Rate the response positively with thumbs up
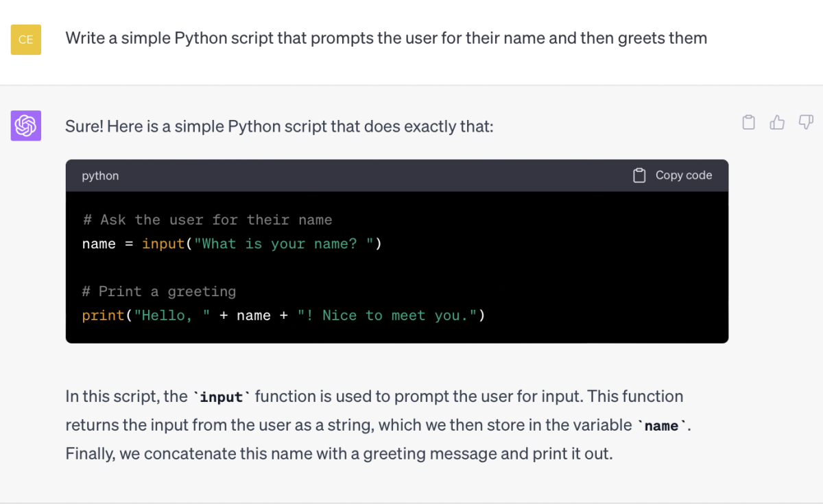The image size is (823, 504). (776, 121)
